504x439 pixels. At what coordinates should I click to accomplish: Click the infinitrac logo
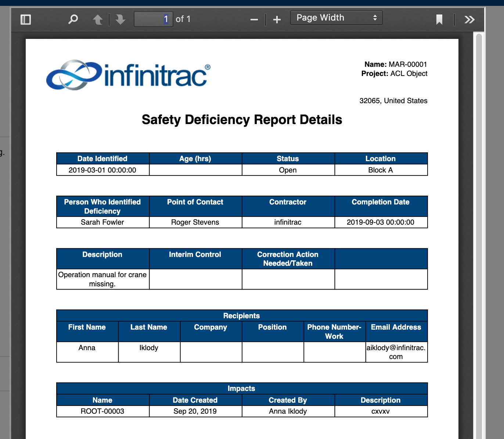point(129,75)
